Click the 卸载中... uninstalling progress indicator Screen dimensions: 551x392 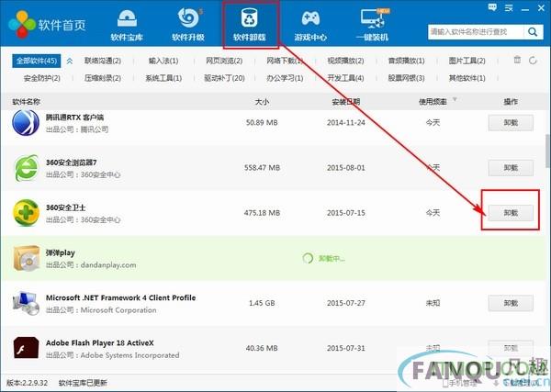[323, 259]
